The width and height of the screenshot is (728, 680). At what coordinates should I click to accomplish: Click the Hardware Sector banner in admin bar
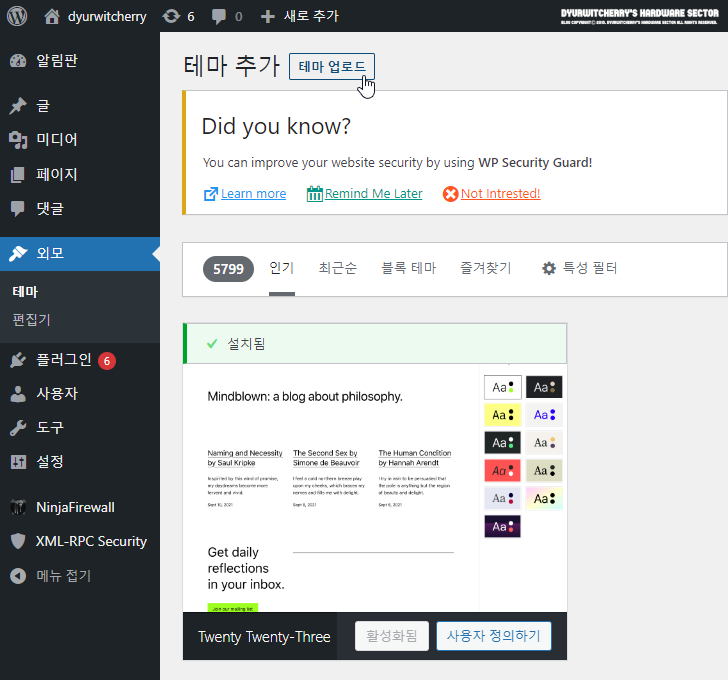pyautogui.click(x=639, y=16)
